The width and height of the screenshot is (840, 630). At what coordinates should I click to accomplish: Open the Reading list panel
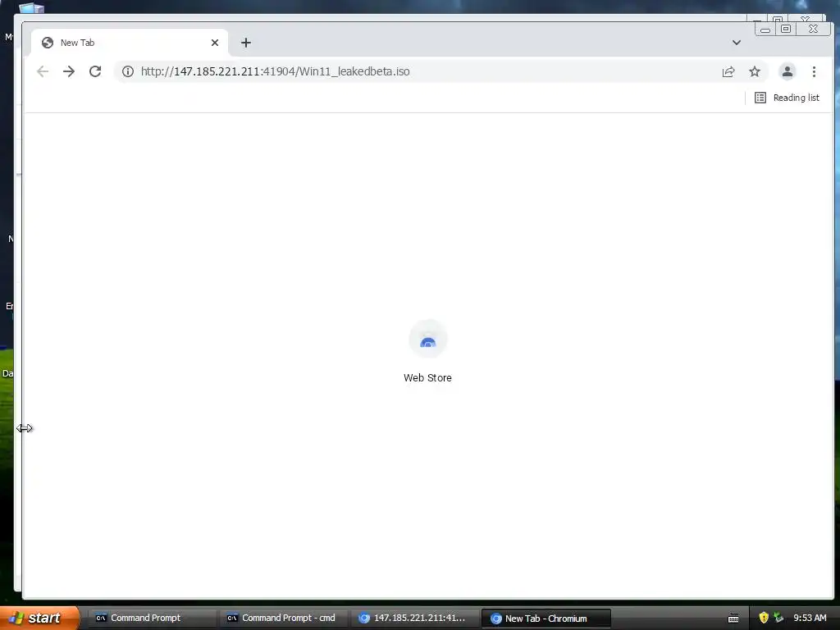(x=787, y=98)
